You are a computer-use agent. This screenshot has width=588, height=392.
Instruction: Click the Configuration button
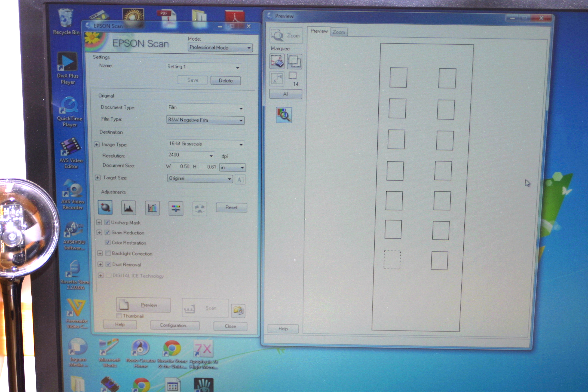[175, 325]
